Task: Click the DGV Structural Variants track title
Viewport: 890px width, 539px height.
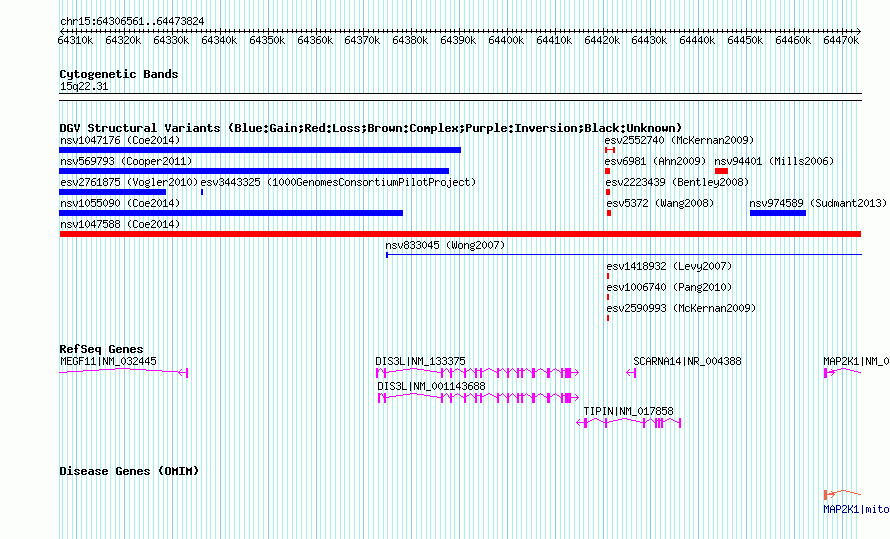Action: click(x=371, y=128)
